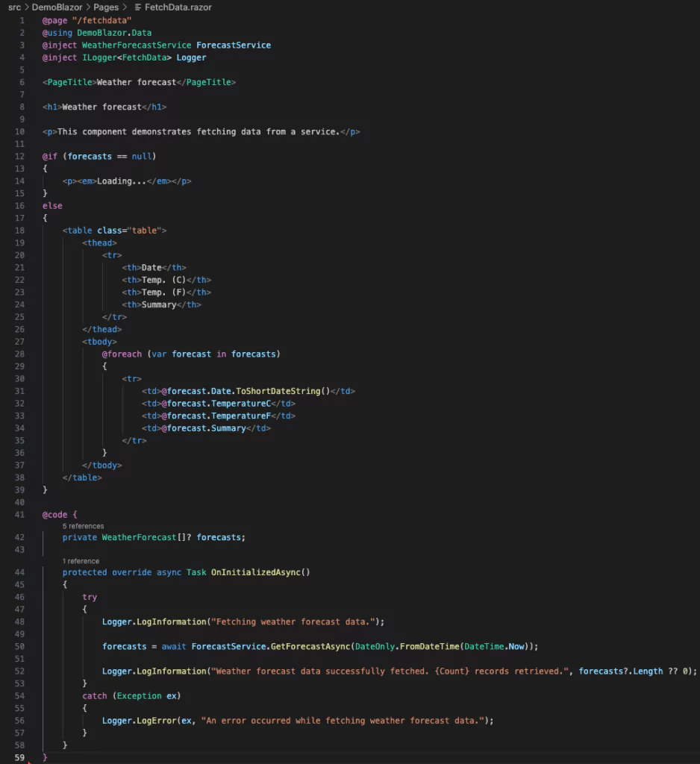The width and height of the screenshot is (700, 764).
Task: Click DemoBlazor.Data in the @using line
Action: (114, 33)
